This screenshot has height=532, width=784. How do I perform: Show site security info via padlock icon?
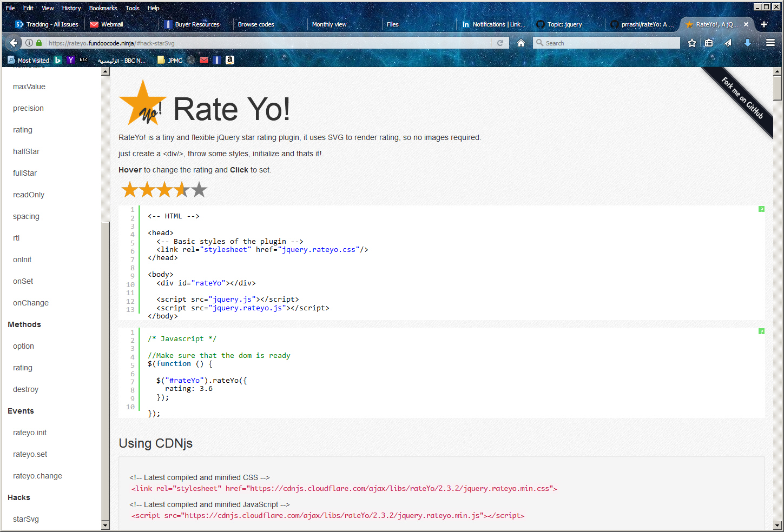click(39, 43)
